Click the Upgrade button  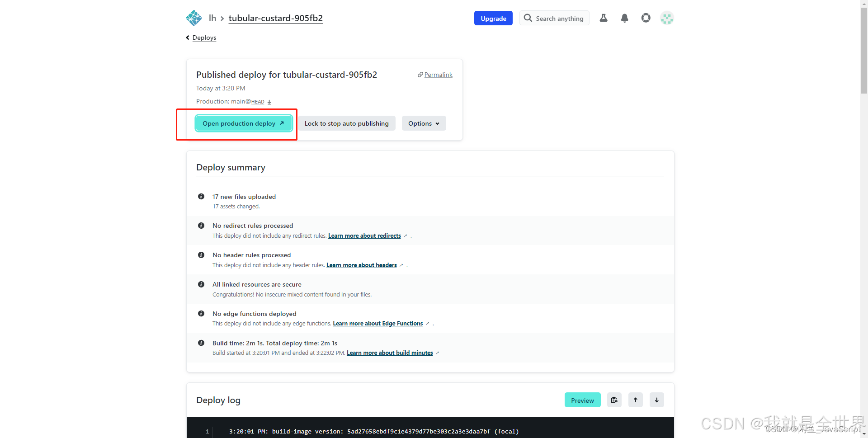(493, 18)
